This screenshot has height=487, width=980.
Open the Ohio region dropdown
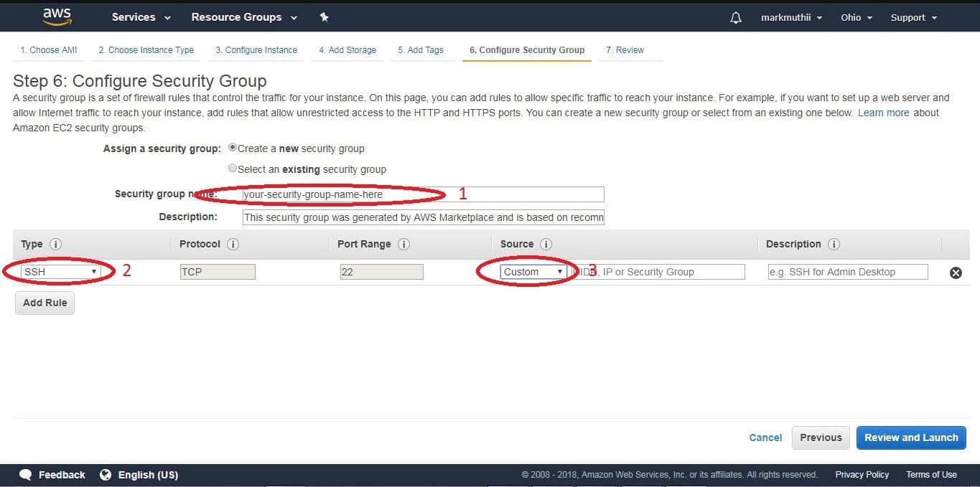pos(857,17)
